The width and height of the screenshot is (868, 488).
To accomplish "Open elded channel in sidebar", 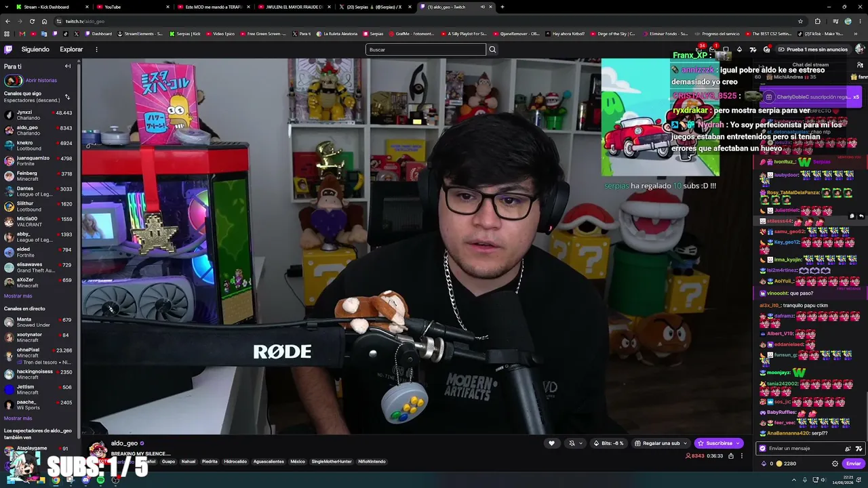I will click(x=39, y=252).
